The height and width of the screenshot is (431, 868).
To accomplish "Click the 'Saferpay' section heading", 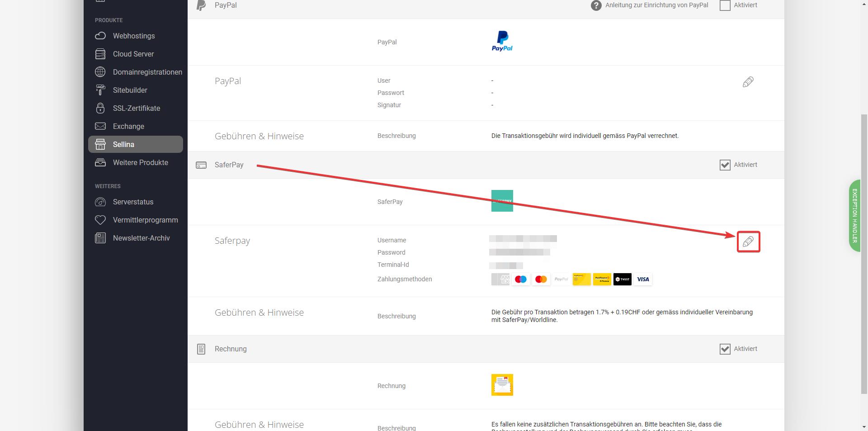I will 232,241.
